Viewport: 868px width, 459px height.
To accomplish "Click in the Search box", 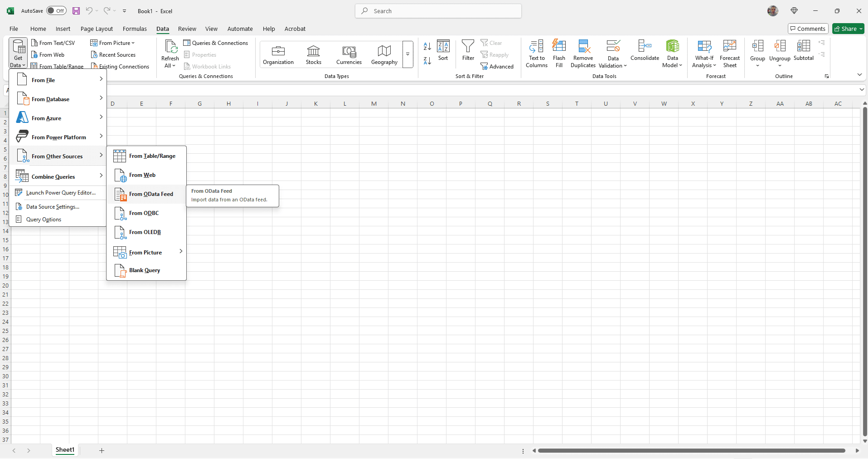I will [x=438, y=11].
